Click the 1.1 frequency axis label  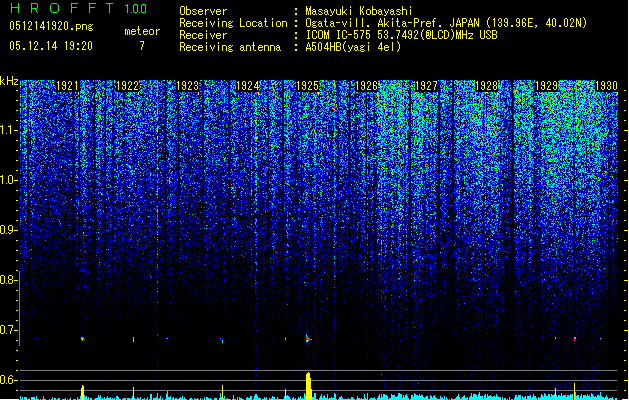(9, 130)
